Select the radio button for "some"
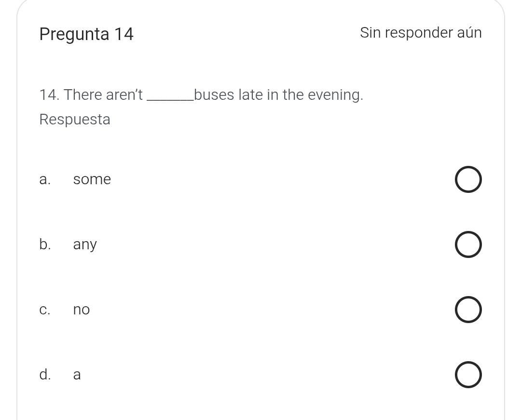The width and height of the screenshot is (521, 420). click(468, 180)
